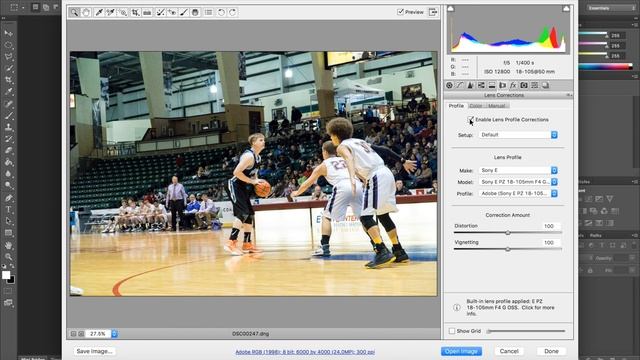This screenshot has width=640, height=360.
Task: Select Photoshop Clone Stamp tool
Action: point(9,127)
